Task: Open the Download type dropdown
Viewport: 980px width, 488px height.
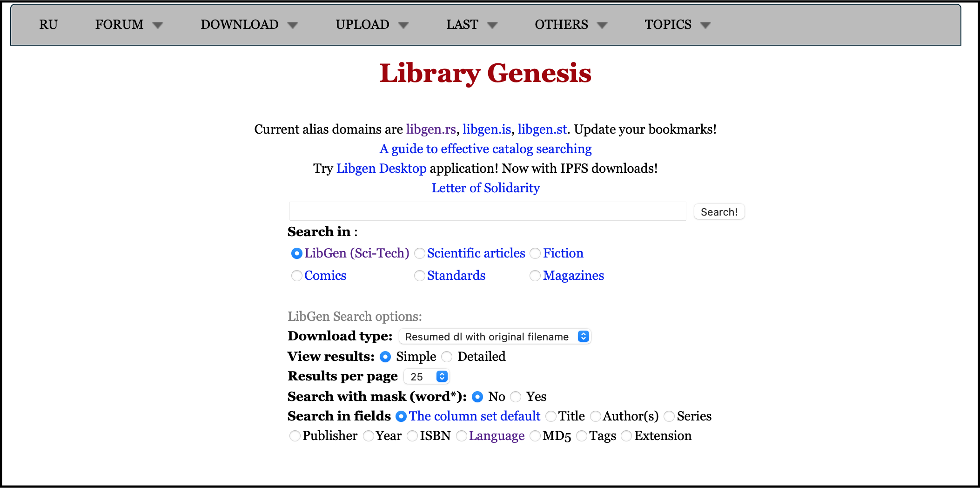Action: [x=495, y=336]
